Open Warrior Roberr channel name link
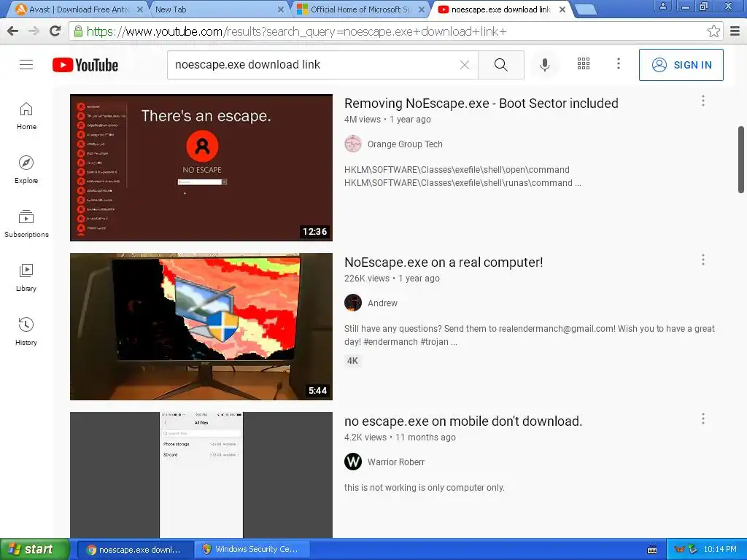 click(x=396, y=462)
